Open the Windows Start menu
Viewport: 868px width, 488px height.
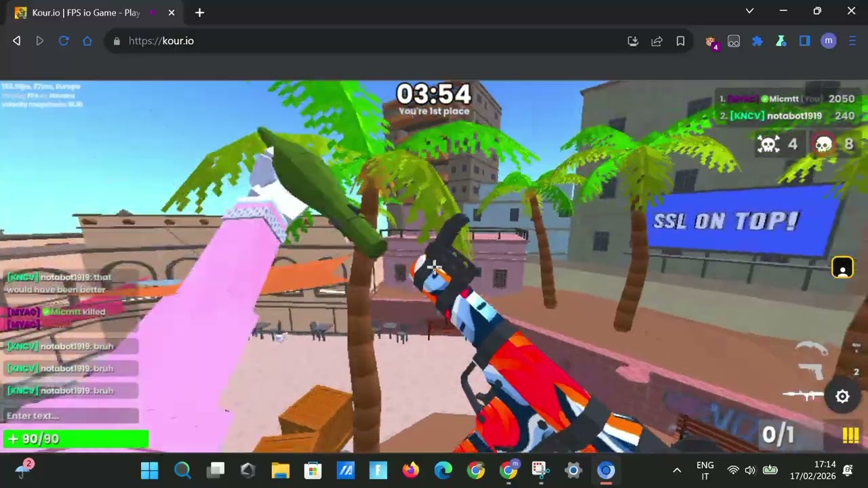coord(150,470)
